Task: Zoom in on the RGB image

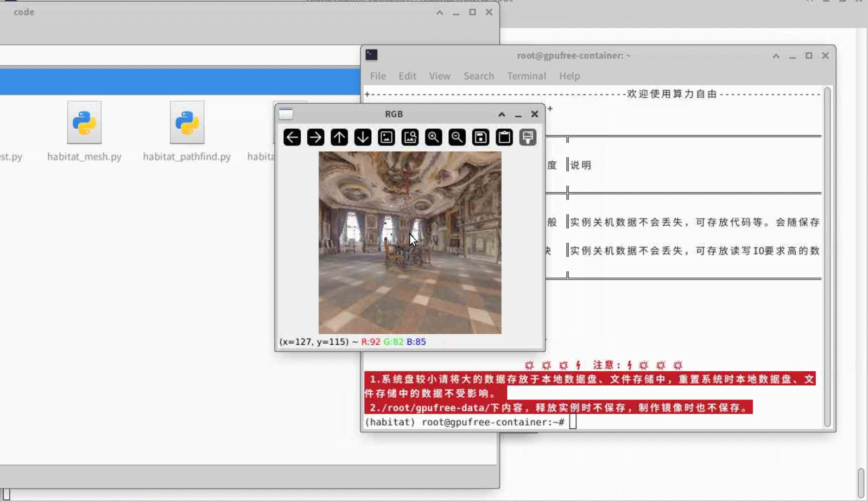Action: tap(433, 137)
